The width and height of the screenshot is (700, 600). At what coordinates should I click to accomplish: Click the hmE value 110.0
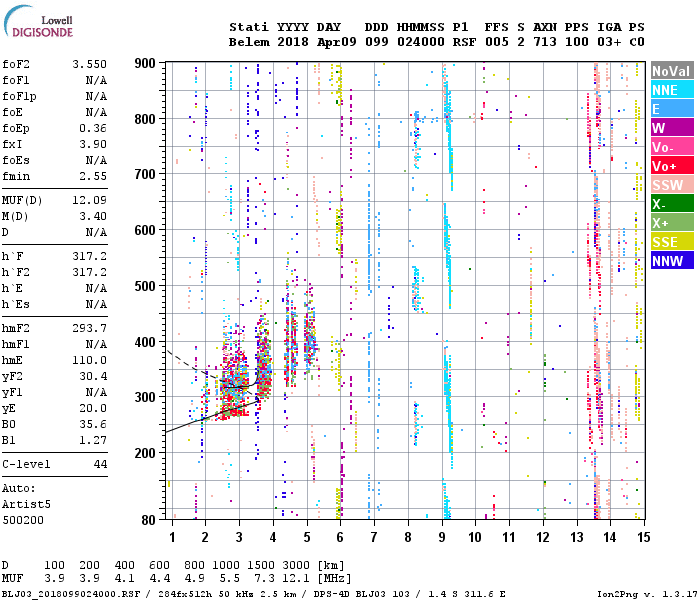90,360
